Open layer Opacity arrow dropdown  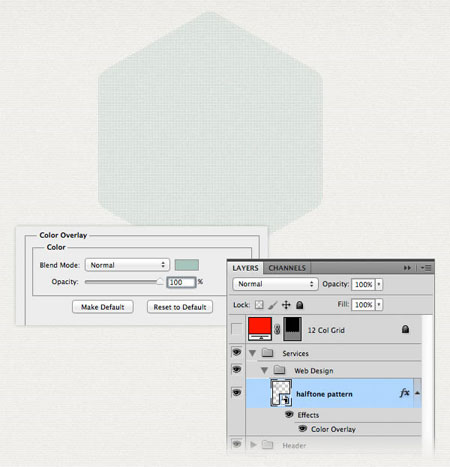tap(379, 284)
